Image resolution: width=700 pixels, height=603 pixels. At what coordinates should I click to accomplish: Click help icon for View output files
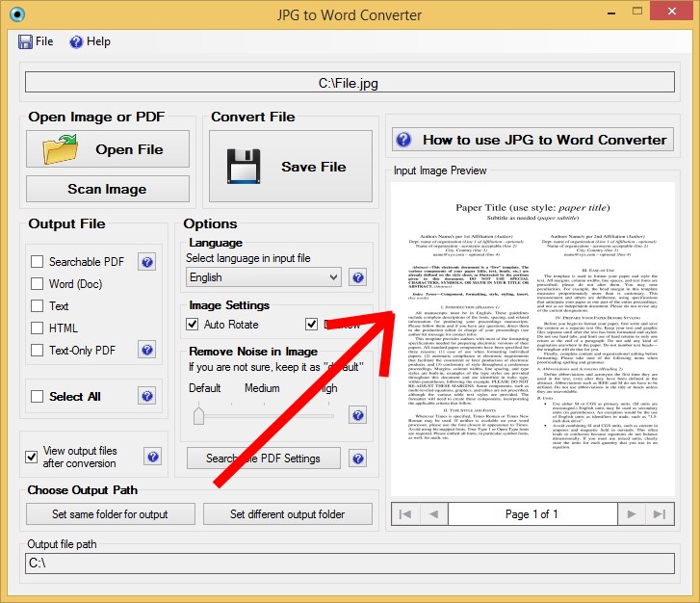click(x=153, y=457)
